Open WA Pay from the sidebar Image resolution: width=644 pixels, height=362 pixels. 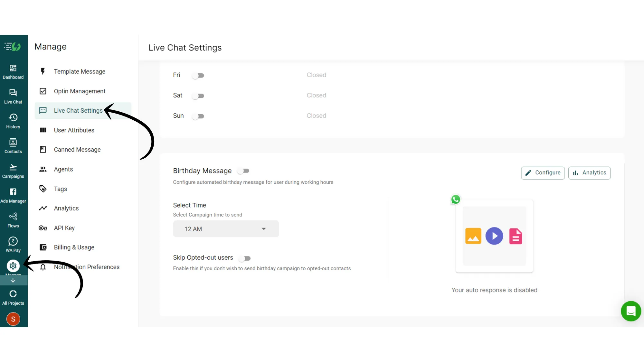tap(13, 244)
